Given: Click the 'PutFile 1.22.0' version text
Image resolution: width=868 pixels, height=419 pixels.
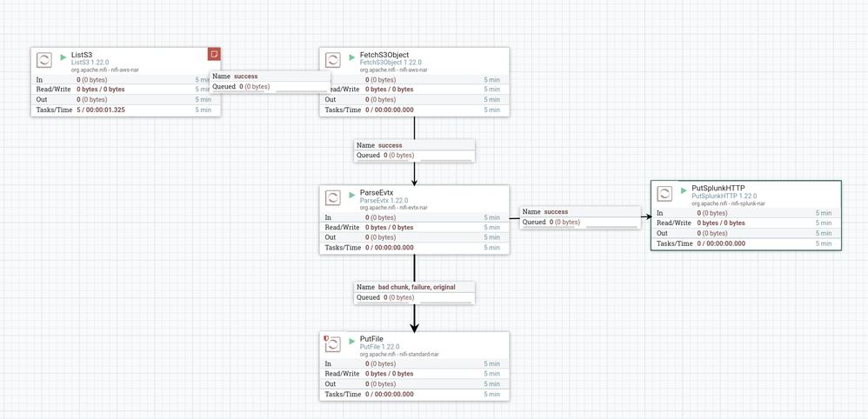Looking at the screenshot, I should (x=379, y=347).
